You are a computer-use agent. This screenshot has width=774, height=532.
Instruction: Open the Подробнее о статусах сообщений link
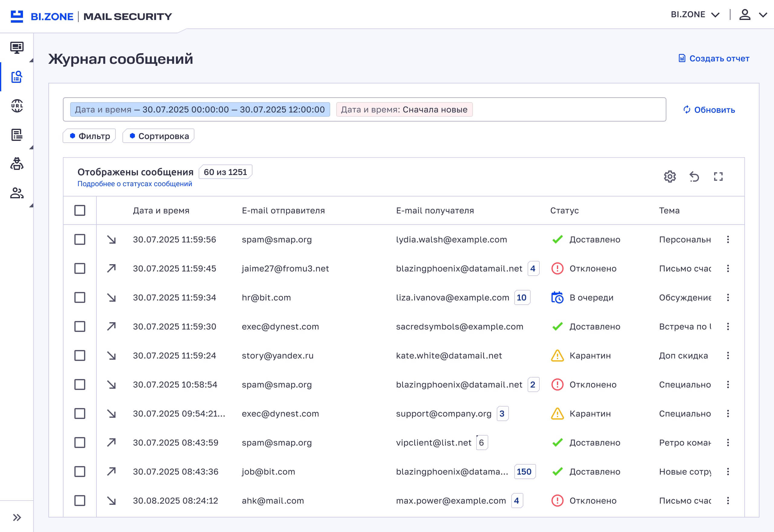135,184
